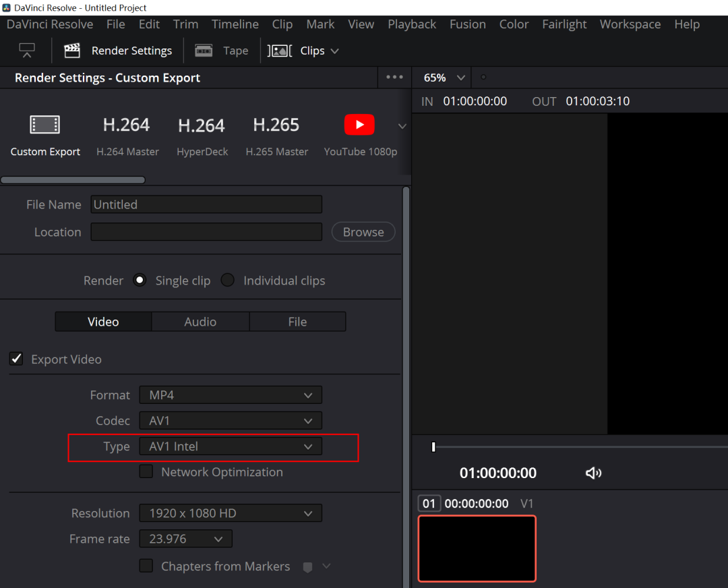Click the Render Settings toolbar label

[x=132, y=51]
